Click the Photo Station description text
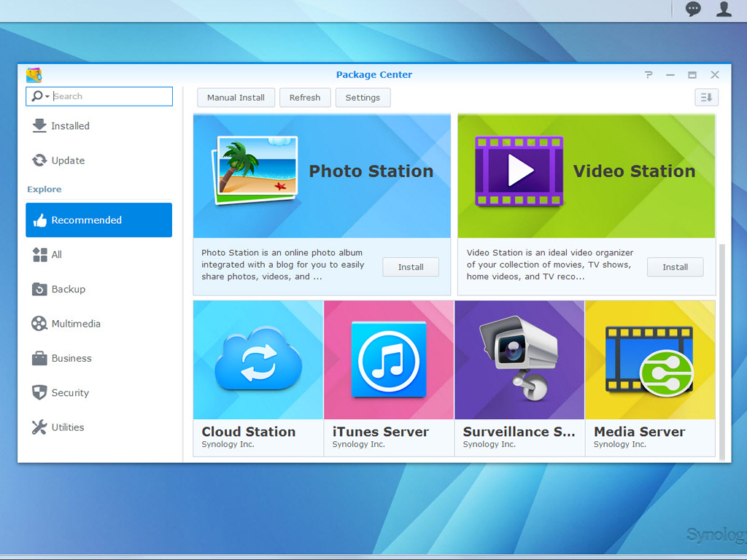747x560 pixels. 283,265
